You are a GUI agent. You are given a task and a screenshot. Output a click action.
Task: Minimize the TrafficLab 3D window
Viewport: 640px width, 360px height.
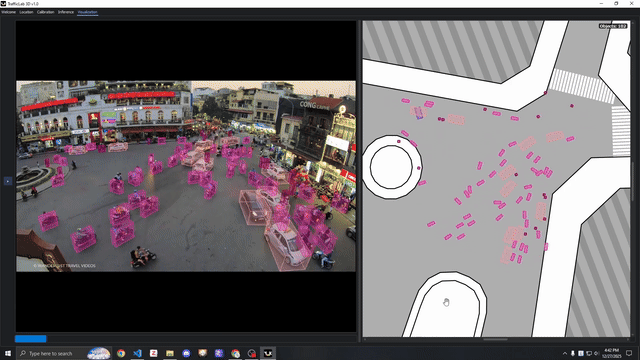click(x=601, y=3)
